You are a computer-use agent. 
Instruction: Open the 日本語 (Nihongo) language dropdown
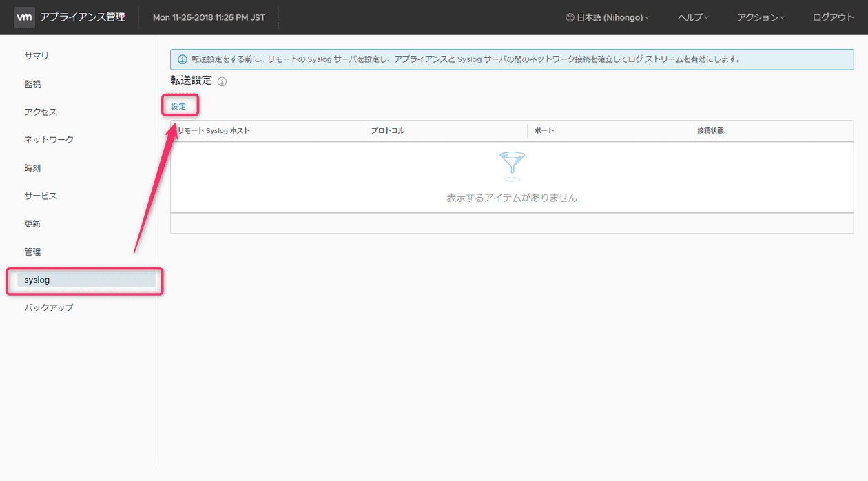point(608,17)
